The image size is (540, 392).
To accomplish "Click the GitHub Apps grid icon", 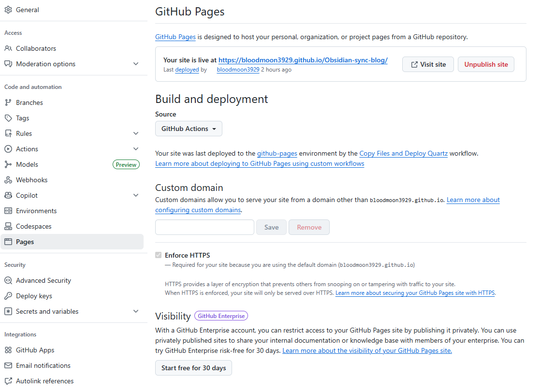I will 8,350.
